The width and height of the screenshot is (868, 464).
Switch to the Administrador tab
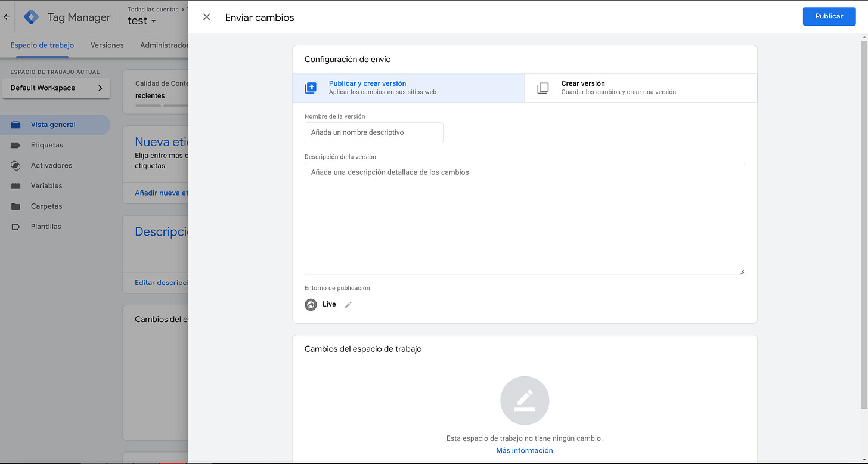164,45
